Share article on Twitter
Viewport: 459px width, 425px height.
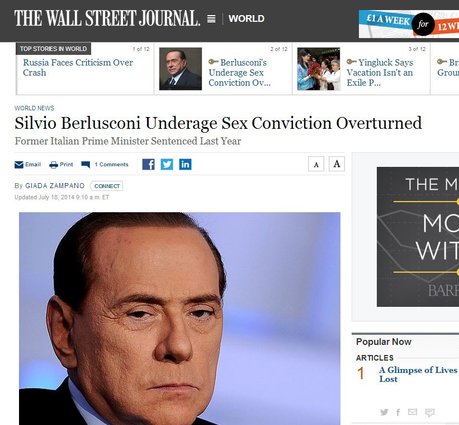[x=167, y=164]
